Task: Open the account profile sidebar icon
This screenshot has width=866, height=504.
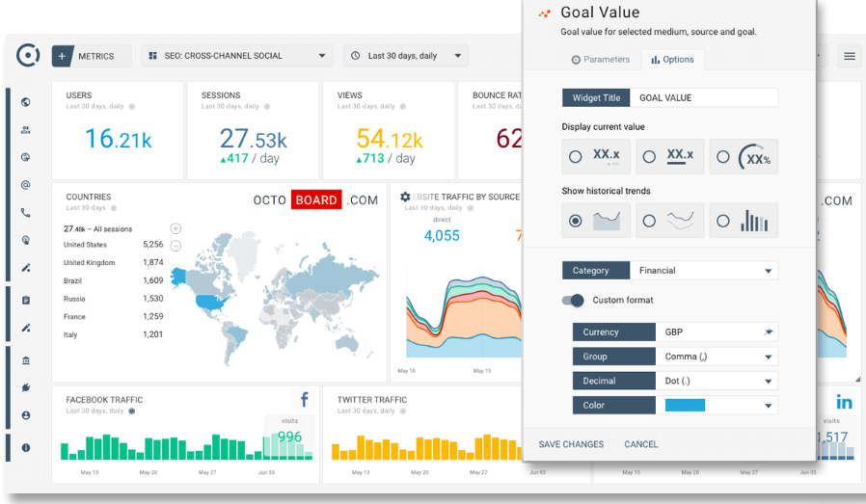Action: click(x=25, y=415)
